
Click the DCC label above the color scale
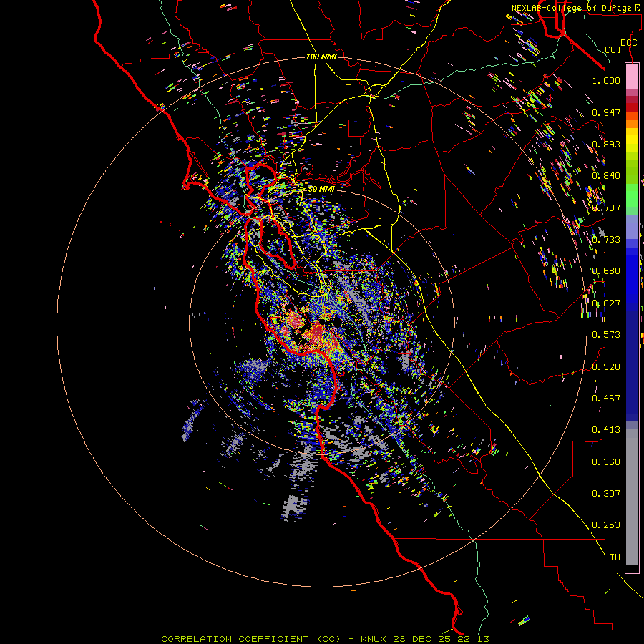pyautogui.click(x=628, y=43)
